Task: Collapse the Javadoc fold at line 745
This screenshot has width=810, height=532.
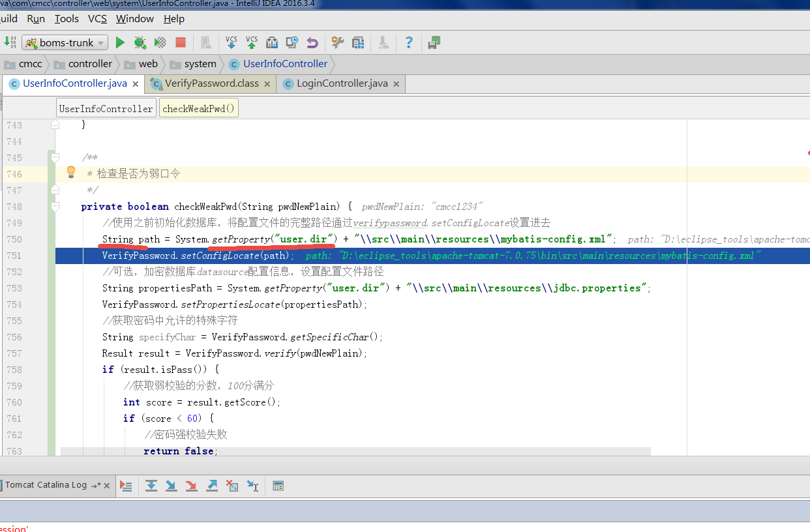Action: click(x=55, y=158)
